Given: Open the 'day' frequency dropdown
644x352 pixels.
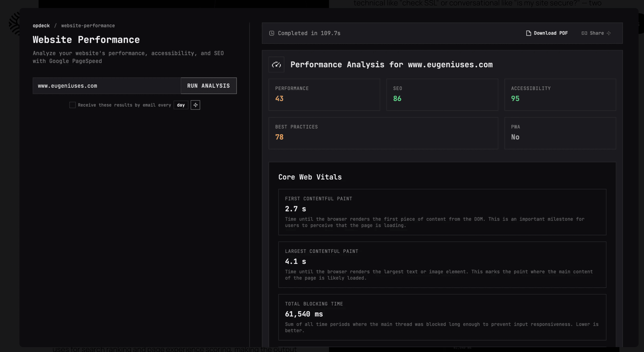Looking at the screenshot, I should [181, 105].
